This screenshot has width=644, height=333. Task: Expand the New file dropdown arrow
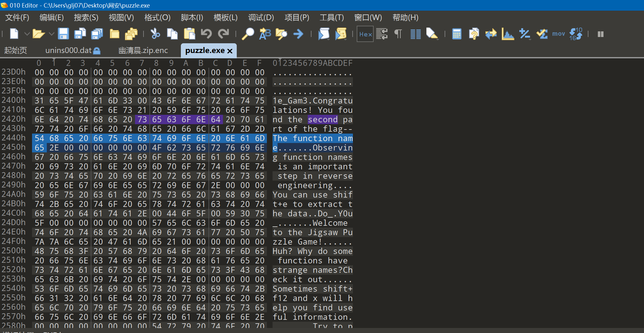coord(27,34)
